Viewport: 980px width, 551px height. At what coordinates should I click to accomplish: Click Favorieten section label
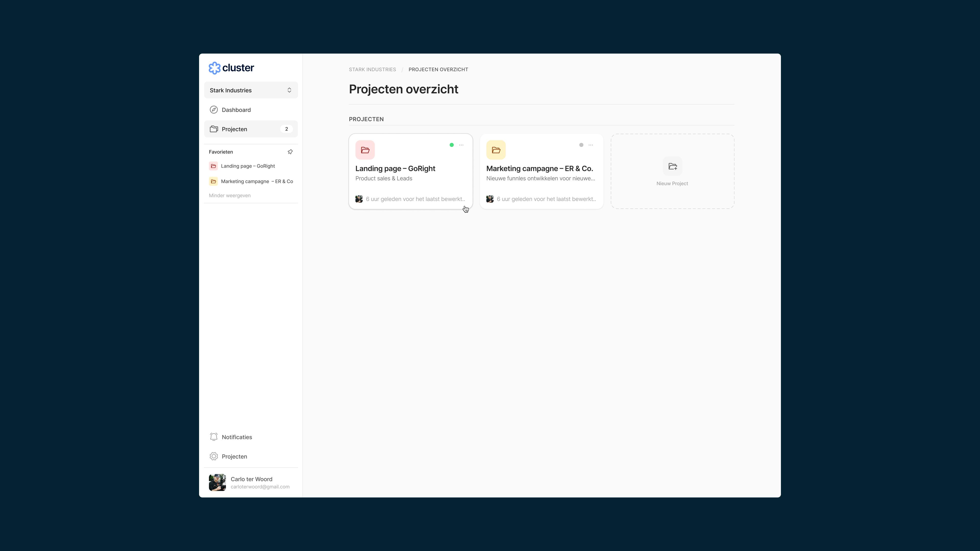click(x=221, y=152)
